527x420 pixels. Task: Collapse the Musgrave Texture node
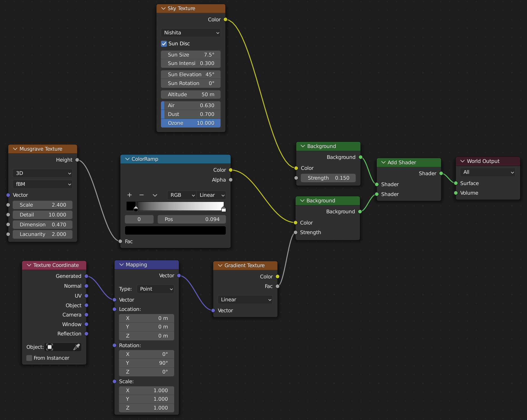[x=15, y=149]
